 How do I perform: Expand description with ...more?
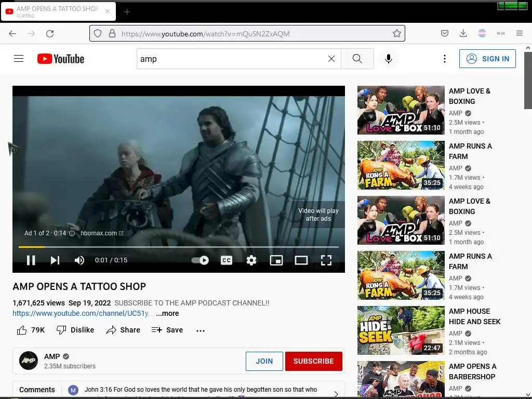coord(167,313)
